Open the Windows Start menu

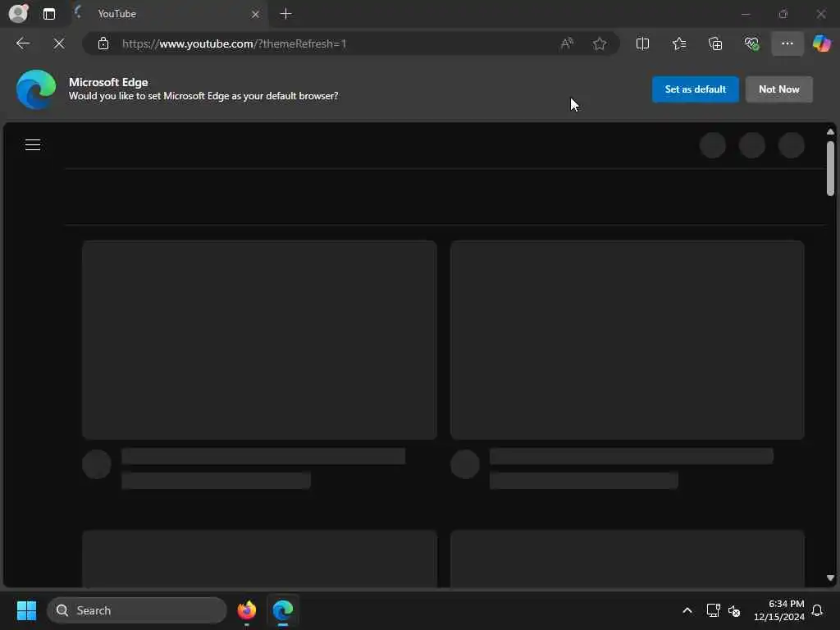[x=26, y=610]
